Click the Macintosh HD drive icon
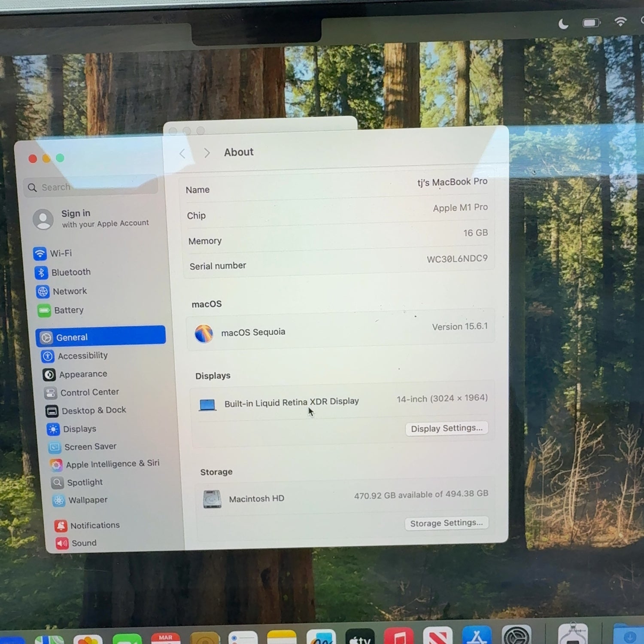This screenshot has height=644, width=644. 212,499
